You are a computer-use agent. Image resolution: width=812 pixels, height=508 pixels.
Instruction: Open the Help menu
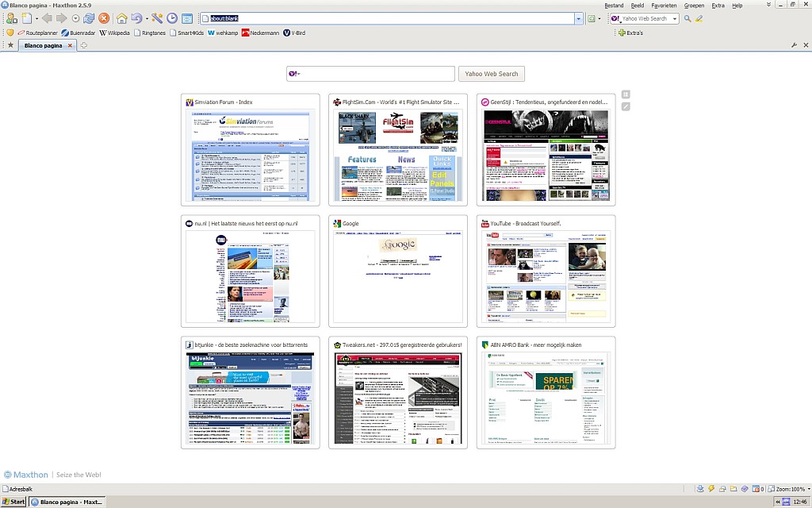[x=737, y=6]
